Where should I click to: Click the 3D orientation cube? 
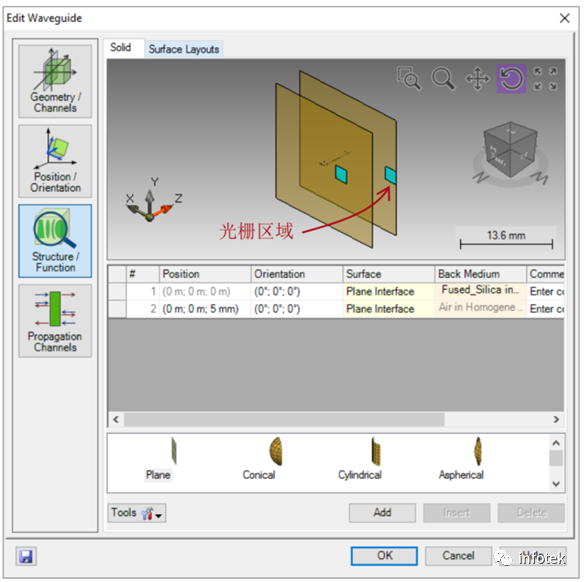point(510,150)
